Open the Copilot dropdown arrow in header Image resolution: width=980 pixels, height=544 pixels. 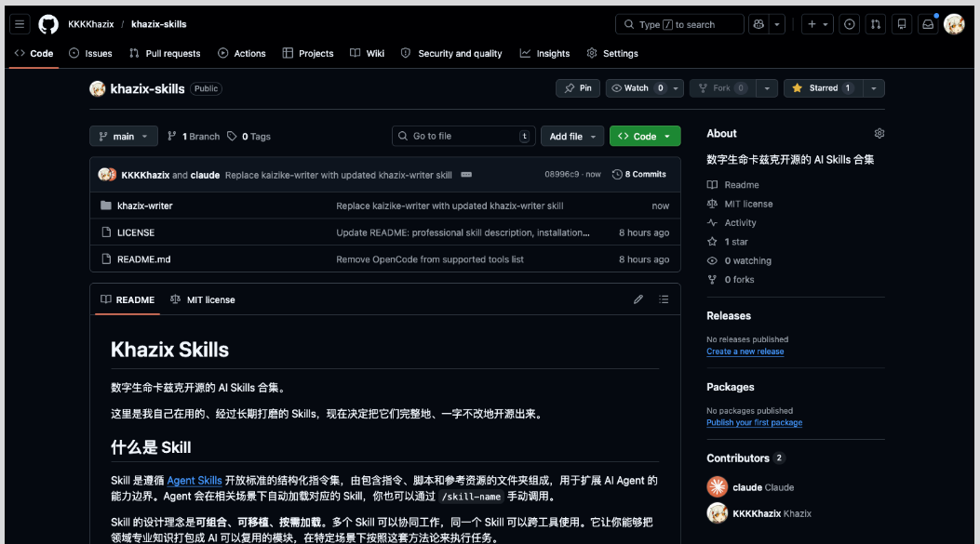(x=777, y=24)
